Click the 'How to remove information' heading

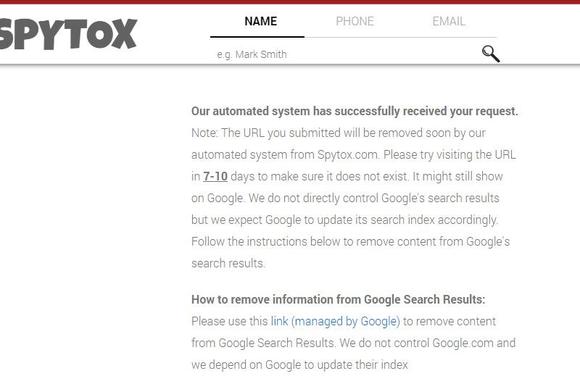click(338, 299)
